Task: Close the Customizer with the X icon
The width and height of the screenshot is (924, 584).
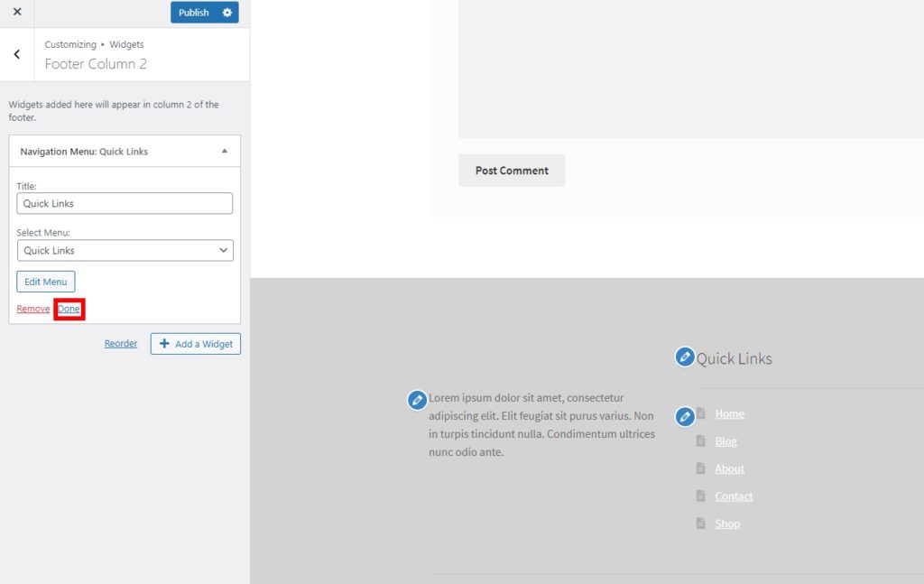Action: coord(17,12)
